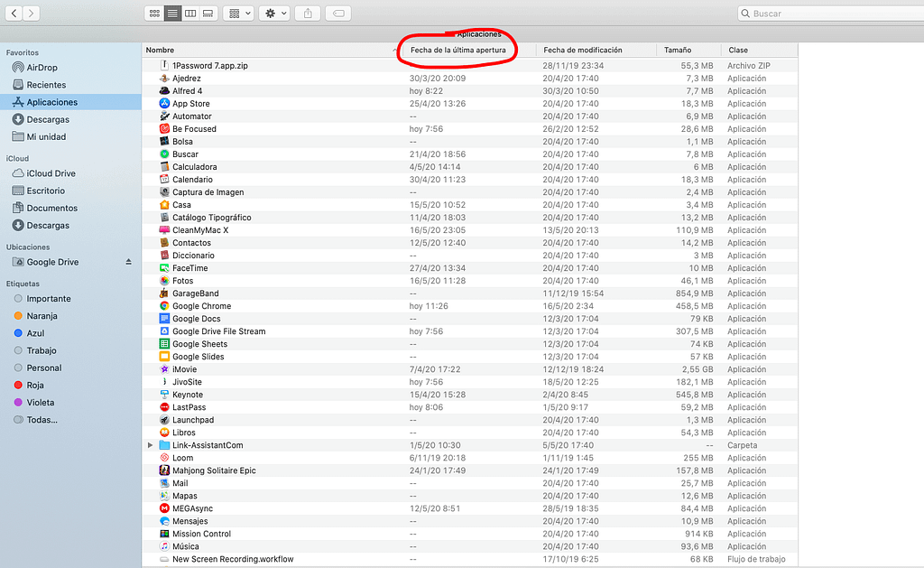Select the Calculadora app icon
Viewport: 924px width, 568px height.
164,167
